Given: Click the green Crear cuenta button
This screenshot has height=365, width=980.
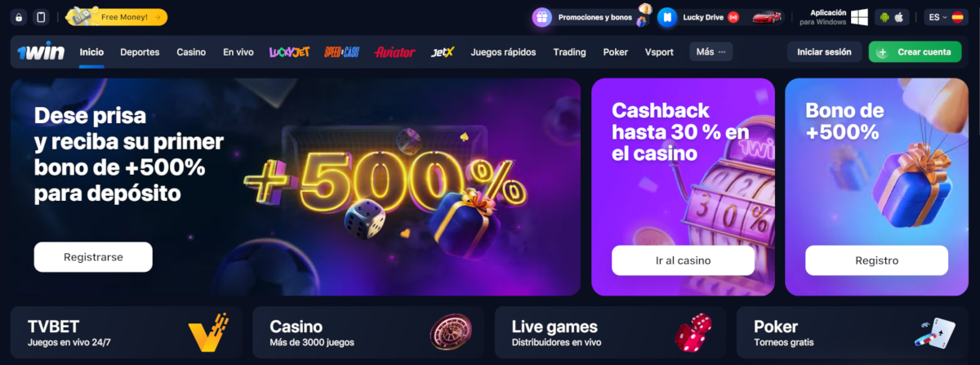Looking at the screenshot, I should coord(915,51).
